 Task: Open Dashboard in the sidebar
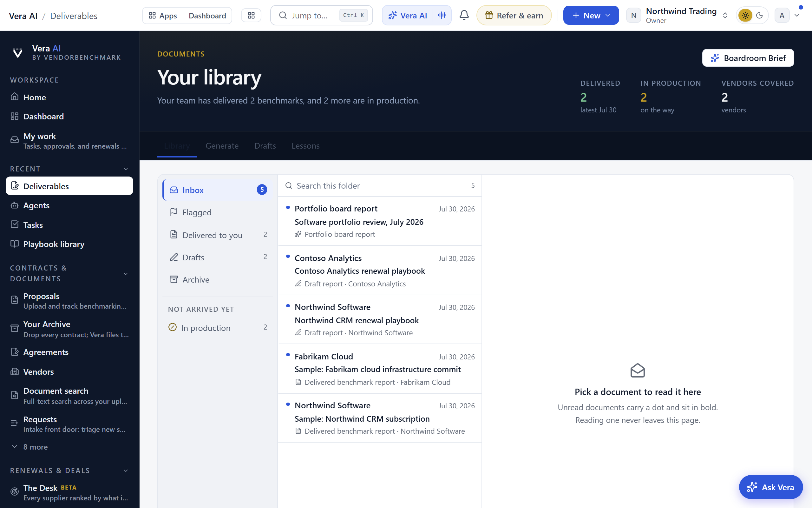(x=69, y=117)
